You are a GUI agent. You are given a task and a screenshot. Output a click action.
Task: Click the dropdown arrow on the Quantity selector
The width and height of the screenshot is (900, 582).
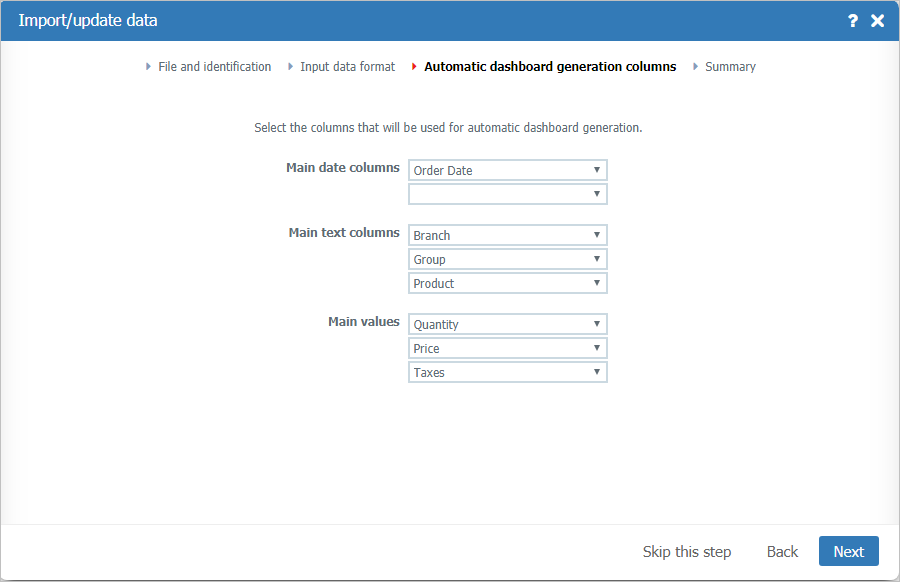click(597, 324)
